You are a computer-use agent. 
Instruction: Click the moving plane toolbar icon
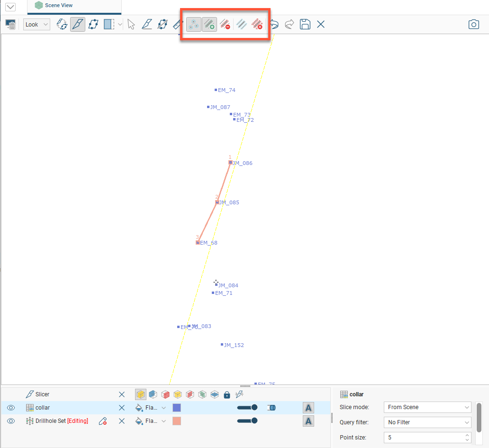93,24
